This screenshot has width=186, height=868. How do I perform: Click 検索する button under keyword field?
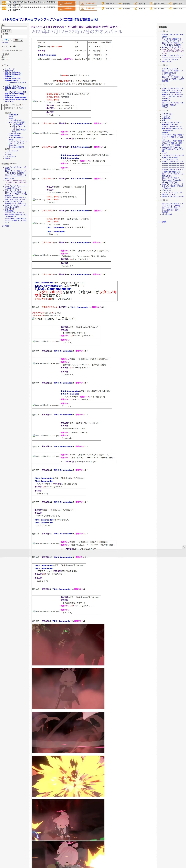6,31
